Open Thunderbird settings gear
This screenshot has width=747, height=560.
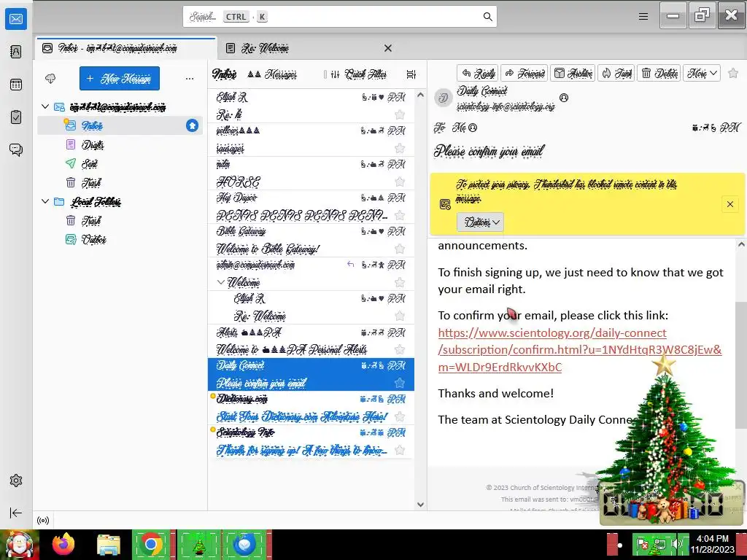[x=16, y=481]
